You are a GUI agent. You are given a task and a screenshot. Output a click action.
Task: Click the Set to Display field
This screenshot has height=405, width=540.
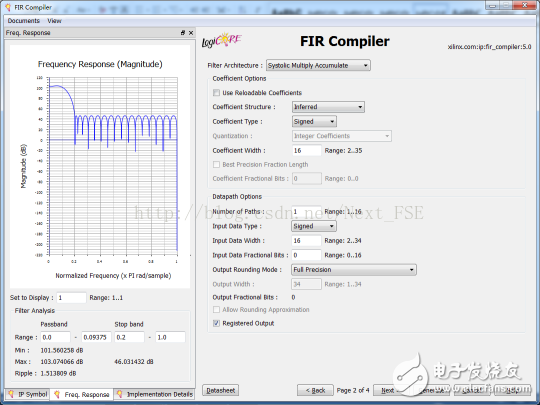pos(71,298)
